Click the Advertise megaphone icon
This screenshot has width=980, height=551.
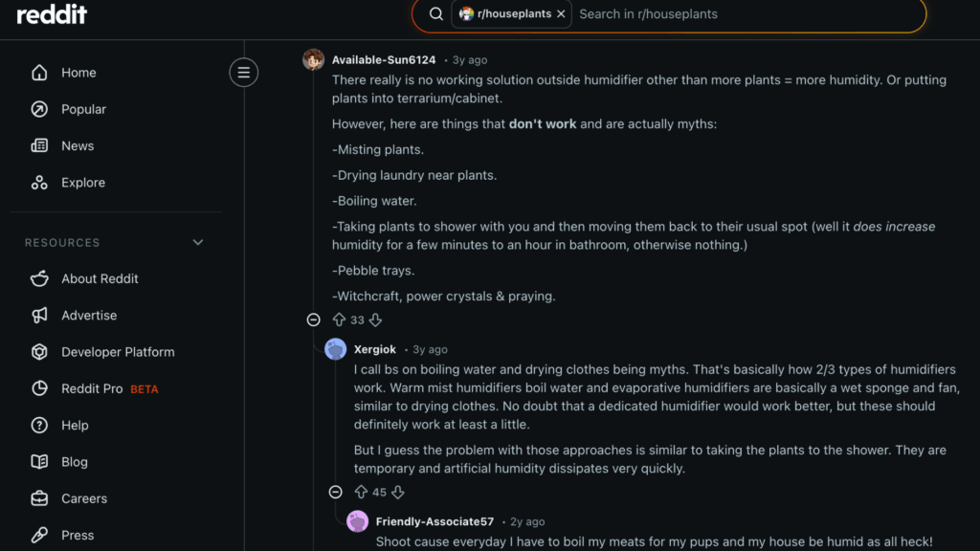click(x=39, y=315)
